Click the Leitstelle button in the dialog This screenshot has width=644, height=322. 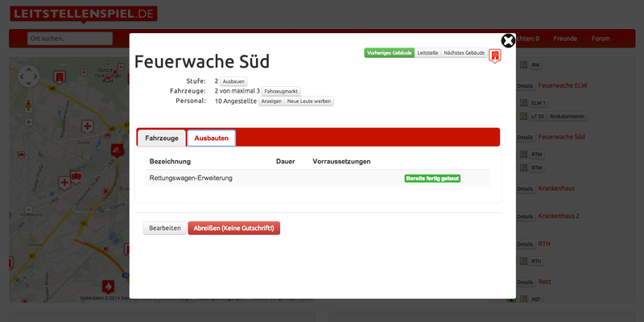click(x=427, y=53)
